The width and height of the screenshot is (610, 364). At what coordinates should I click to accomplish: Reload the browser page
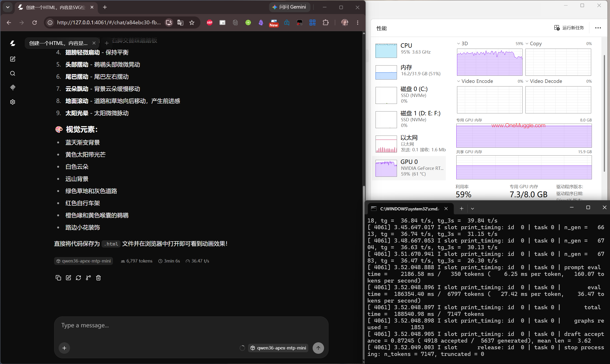coord(35,23)
